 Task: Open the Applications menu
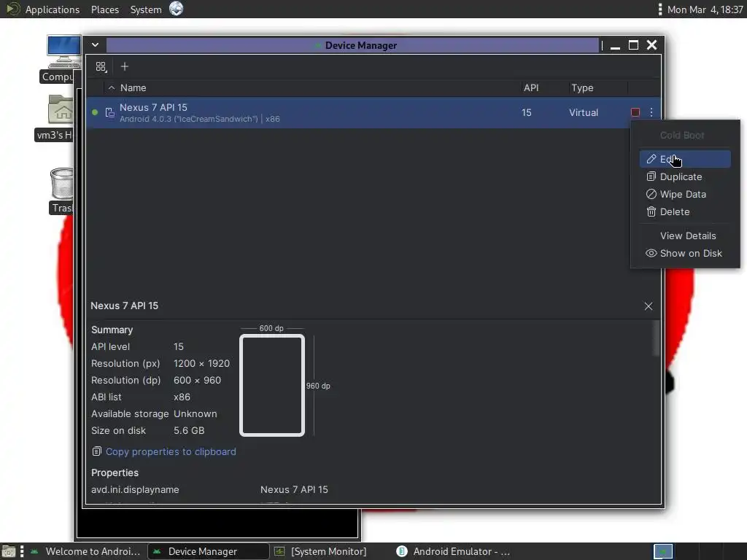pyautogui.click(x=53, y=9)
